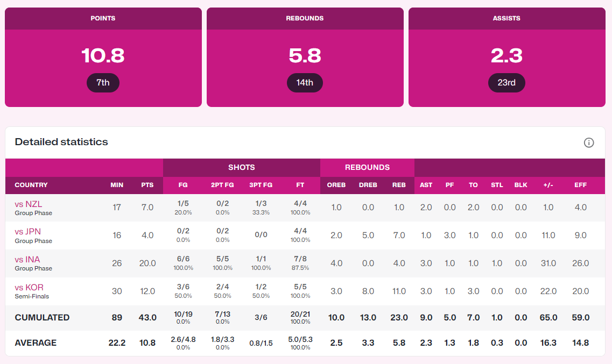Open the vs JPN game link
The width and height of the screenshot is (612, 364).
pyautogui.click(x=28, y=232)
